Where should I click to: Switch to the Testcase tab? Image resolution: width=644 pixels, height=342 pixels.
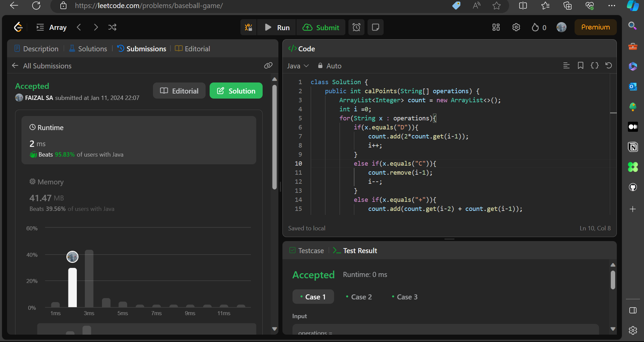pos(307,251)
